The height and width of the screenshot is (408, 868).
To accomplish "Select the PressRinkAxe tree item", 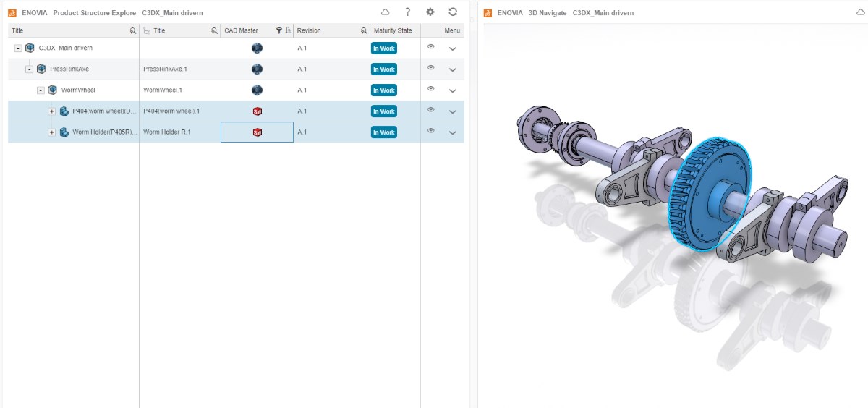I will (69, 69).
